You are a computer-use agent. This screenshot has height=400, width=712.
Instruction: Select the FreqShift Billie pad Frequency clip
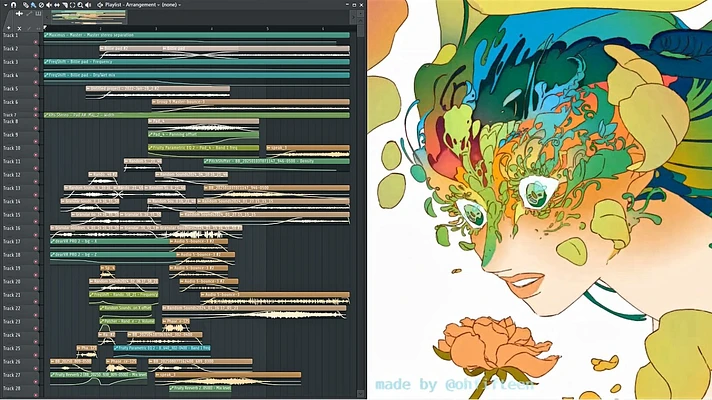197,62
